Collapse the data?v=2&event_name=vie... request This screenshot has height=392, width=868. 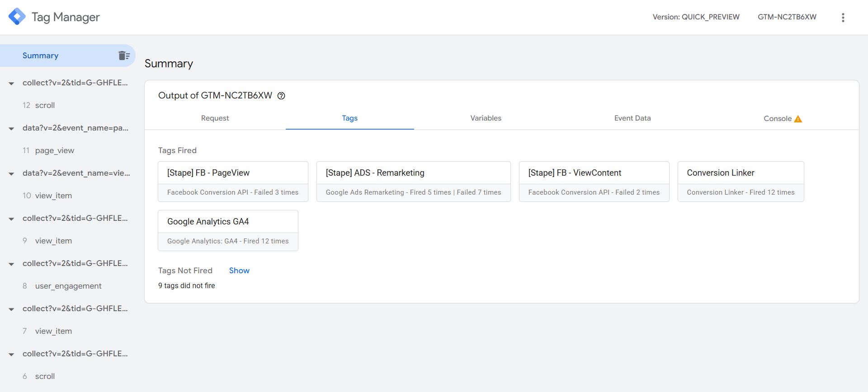point(11,173)
